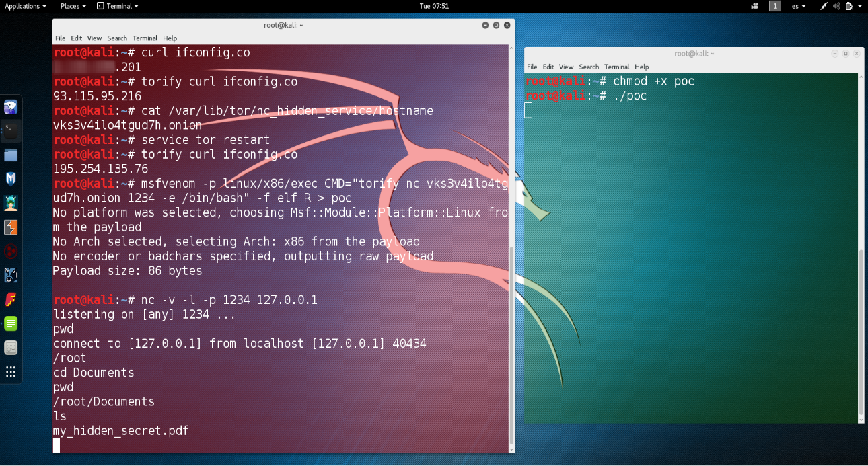The width and height of the screenshot is (868, 466).
Task: Click the cursor block in green terminal
Action: [x=528, y=110]
